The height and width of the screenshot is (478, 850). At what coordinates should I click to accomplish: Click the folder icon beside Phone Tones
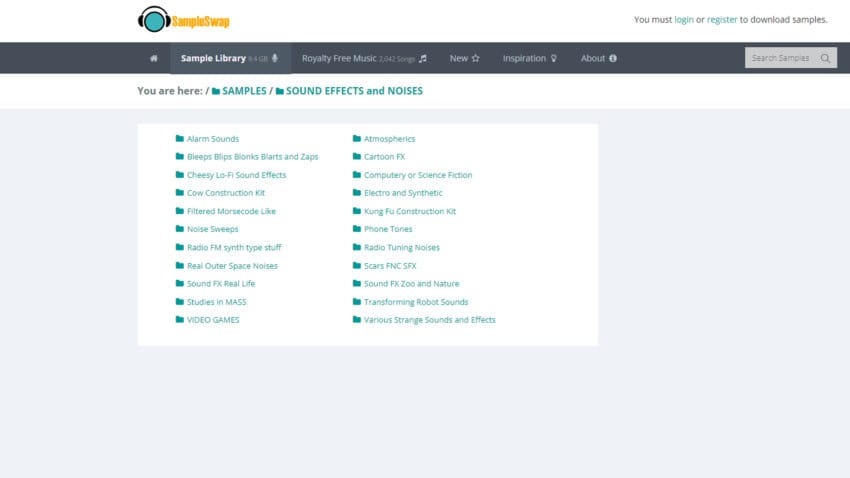point(356,229)
